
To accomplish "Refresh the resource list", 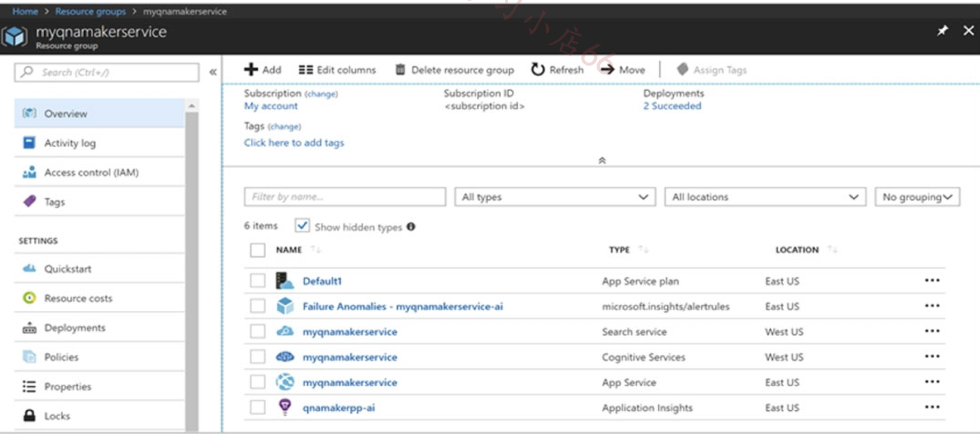I will pos(557,70).
